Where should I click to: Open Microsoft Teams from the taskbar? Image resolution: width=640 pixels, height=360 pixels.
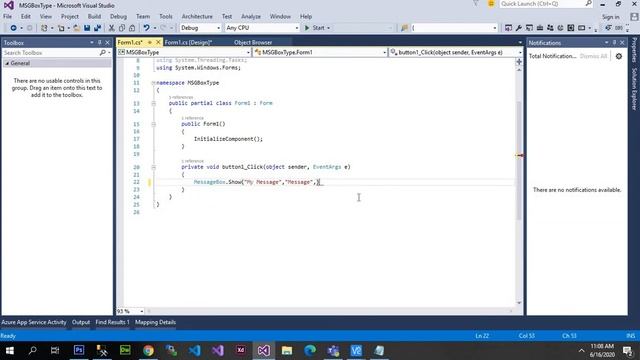[333, 351]
